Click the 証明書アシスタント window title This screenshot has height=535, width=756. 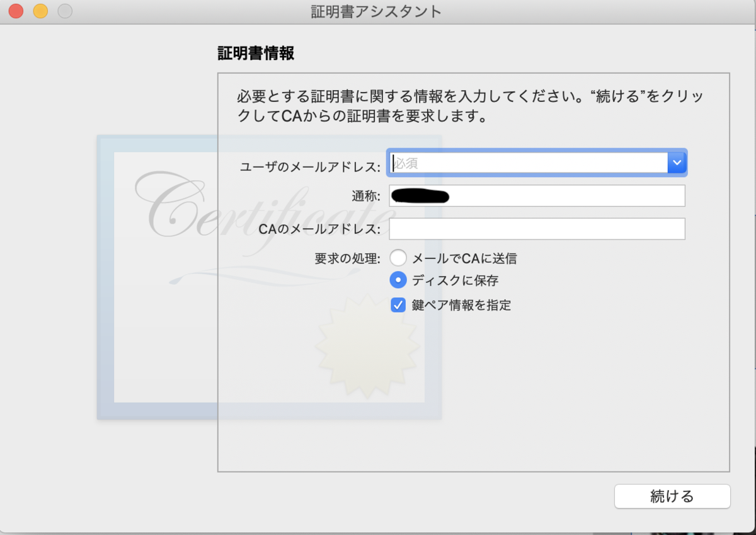point(376,11)
